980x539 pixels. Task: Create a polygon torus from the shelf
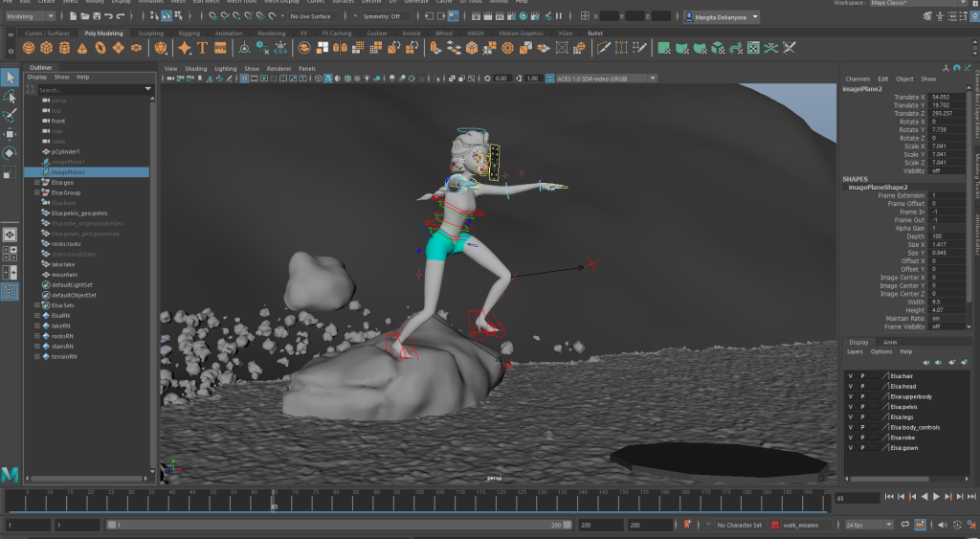[x=100, y=48]
